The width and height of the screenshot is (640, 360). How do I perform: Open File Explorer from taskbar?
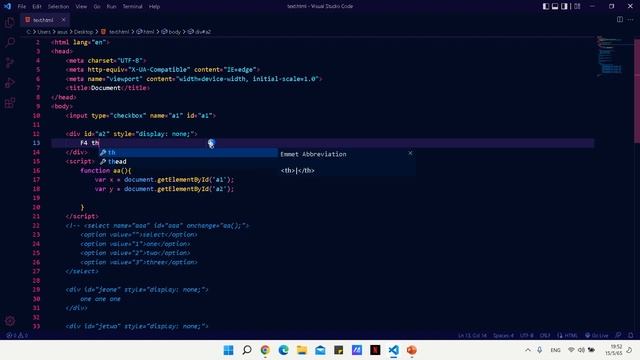click(302, 350)
